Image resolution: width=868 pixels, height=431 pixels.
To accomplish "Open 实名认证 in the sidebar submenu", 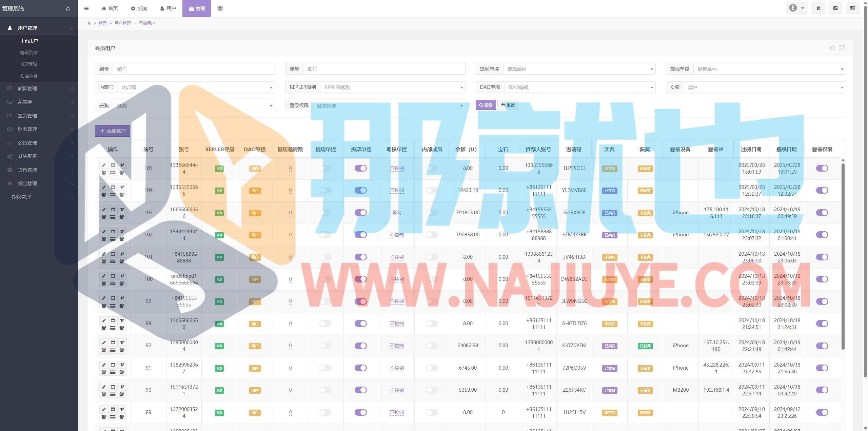I will 29,76.
